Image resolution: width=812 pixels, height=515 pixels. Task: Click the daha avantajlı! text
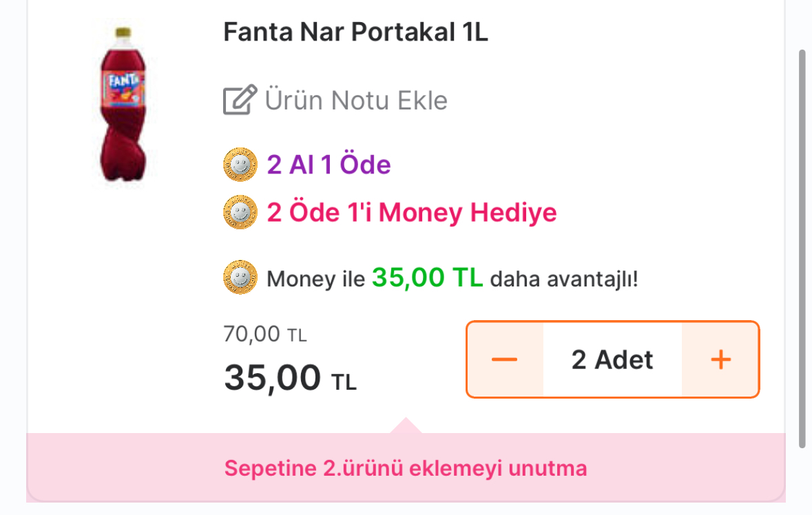[x=564, y=280]
